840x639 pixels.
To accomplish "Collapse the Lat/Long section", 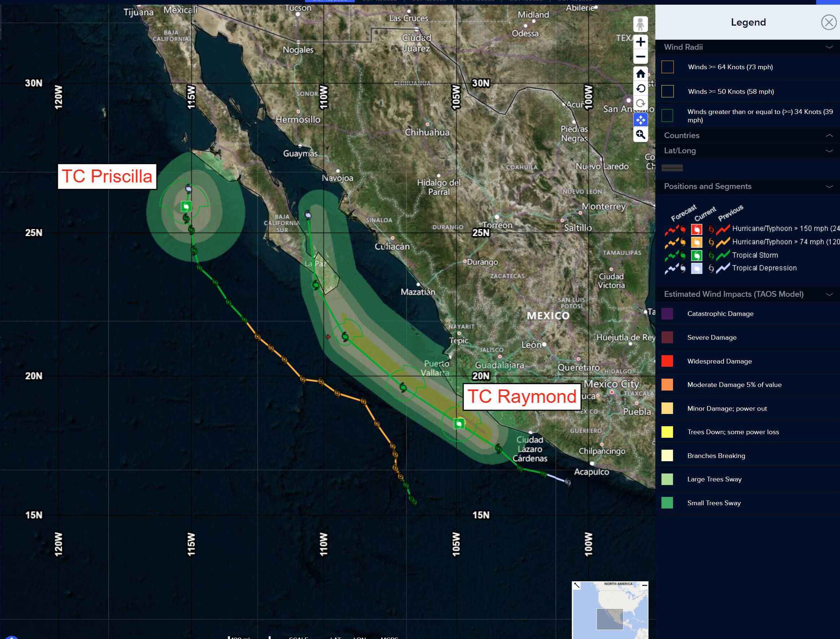I will pos(829,151).
